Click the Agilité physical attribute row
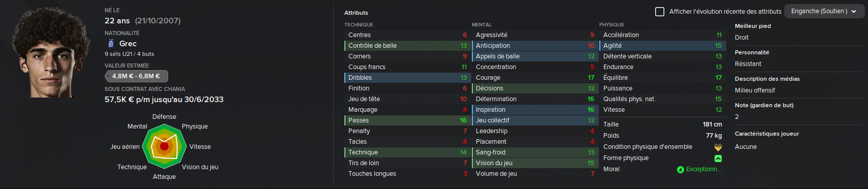Screen dimensions: 868x189 (x=662, y=46)
